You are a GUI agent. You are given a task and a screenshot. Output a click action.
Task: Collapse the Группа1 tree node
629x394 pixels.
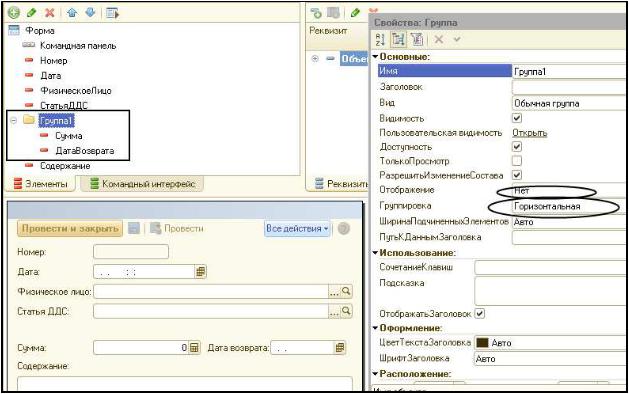14,120
